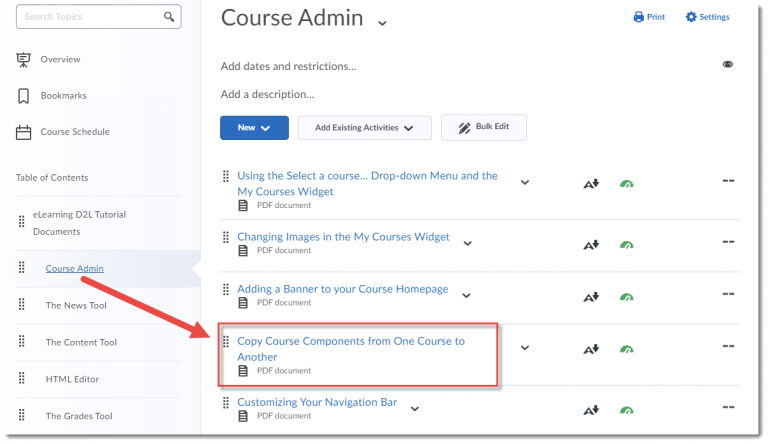The width and height of the screenshot is (768, 444).
Task: Click the Print icon
Action: 639,17
